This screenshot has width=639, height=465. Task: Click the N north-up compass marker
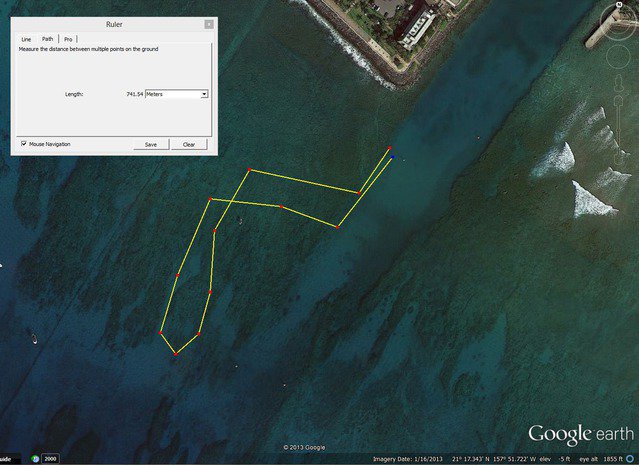[x=620, y=4]
